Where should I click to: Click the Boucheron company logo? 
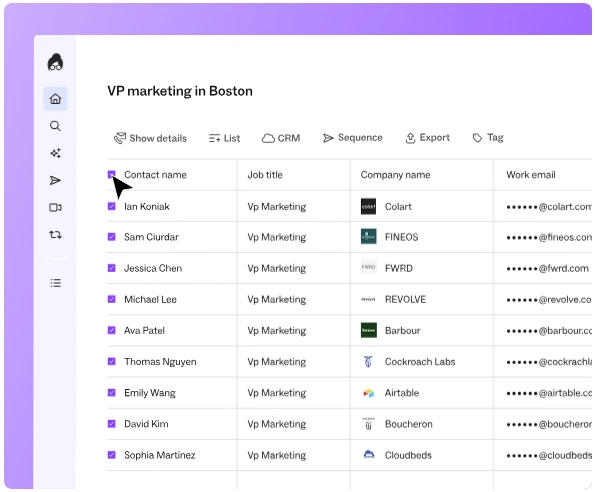point(368,424)
